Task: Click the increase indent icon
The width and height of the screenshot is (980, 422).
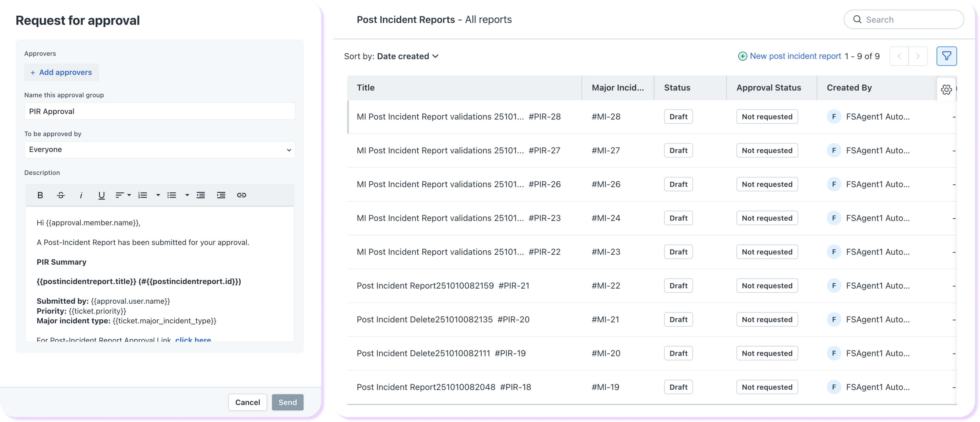Action: click(221, 195)
